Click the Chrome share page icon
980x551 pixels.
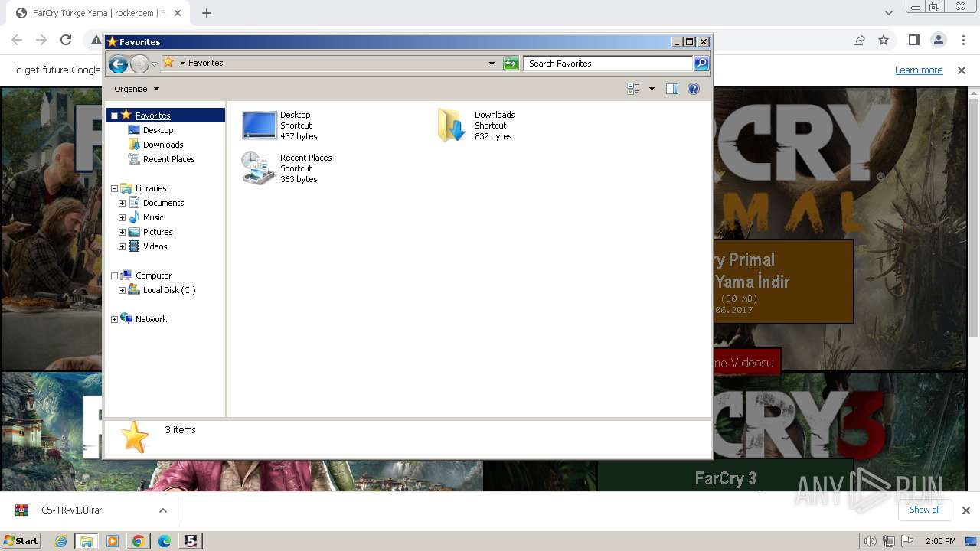[859, 40]
